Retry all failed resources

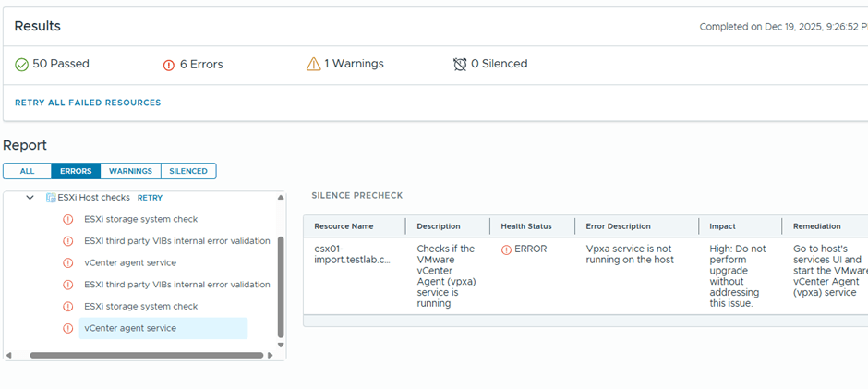point(88,103)
